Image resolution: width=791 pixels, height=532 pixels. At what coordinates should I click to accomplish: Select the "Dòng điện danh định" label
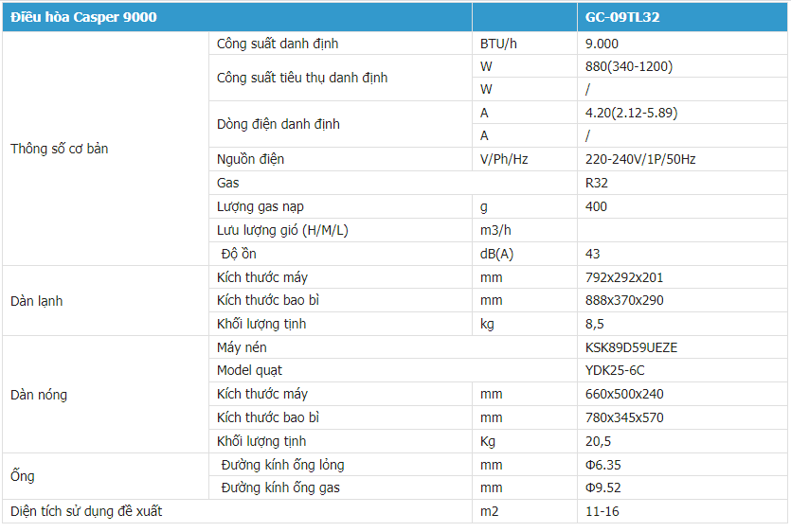279,124
